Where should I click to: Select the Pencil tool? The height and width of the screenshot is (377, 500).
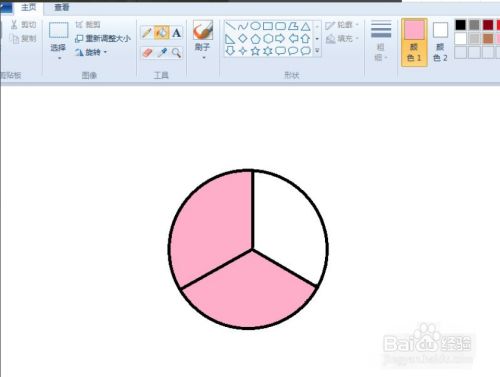[x=147, y=33]
